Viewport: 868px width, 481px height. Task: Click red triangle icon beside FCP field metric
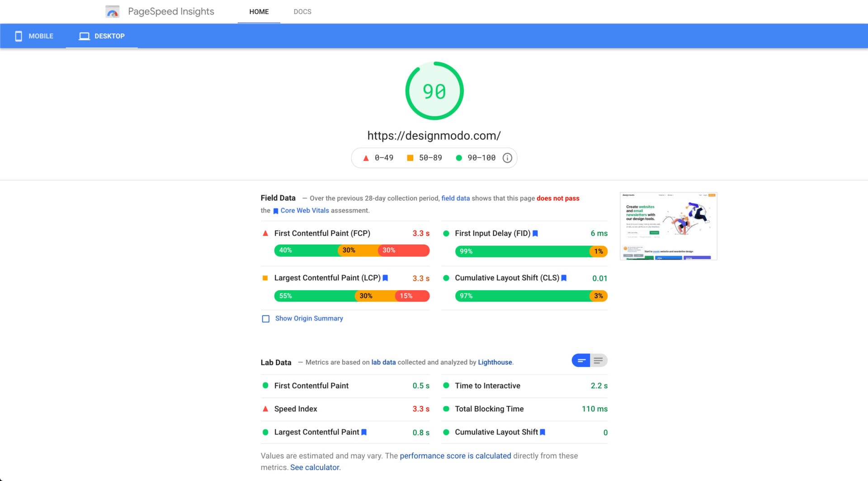click(x=265, y=233)
